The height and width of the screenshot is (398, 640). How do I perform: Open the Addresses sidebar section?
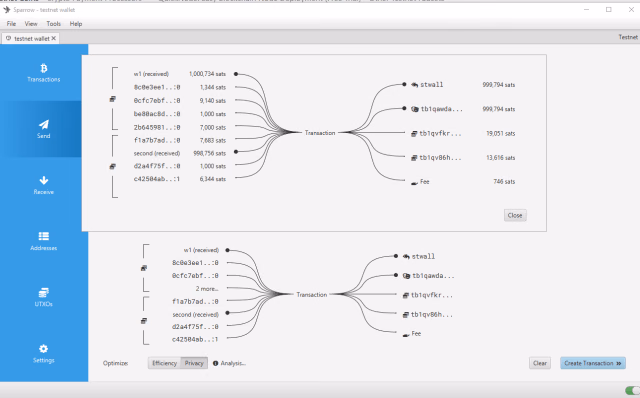(44, 241)
